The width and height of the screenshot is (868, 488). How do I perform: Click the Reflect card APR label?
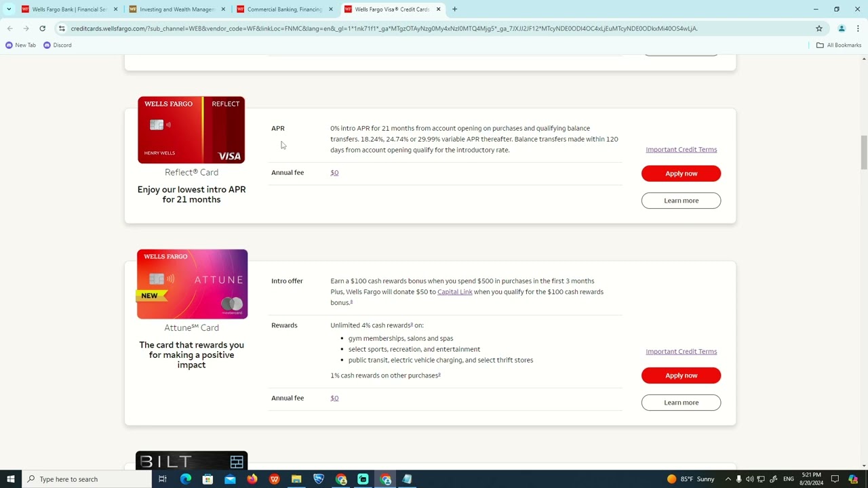point(278,128)
